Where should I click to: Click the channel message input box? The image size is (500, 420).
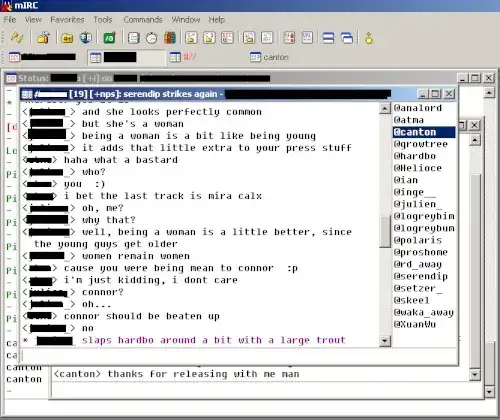239,356
